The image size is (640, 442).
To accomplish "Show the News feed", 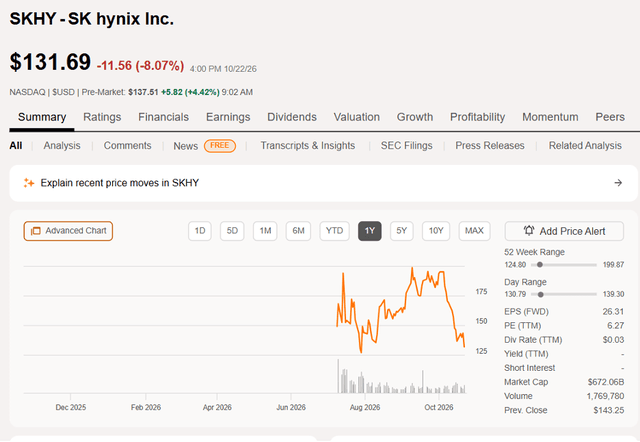I will (186, 146).
